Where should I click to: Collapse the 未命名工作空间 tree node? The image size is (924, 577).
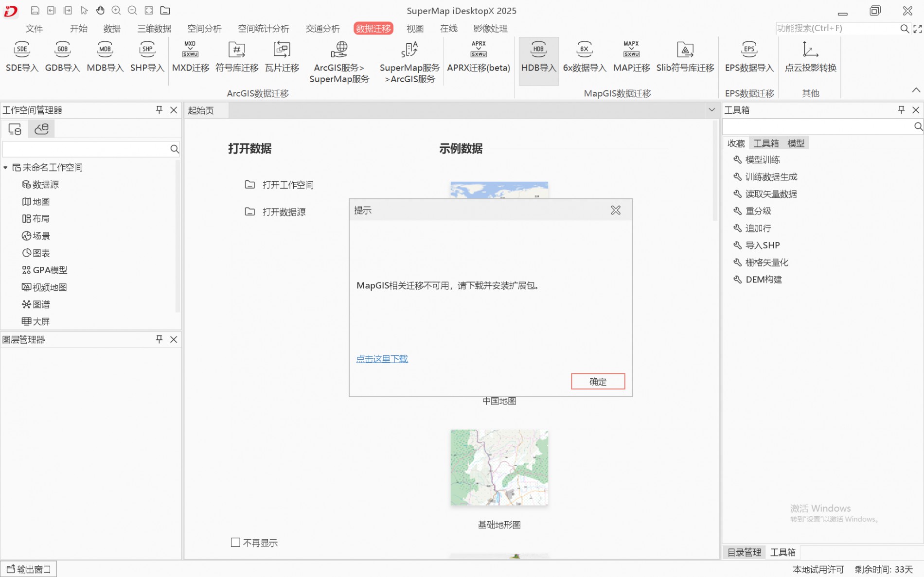pos(5,168)
